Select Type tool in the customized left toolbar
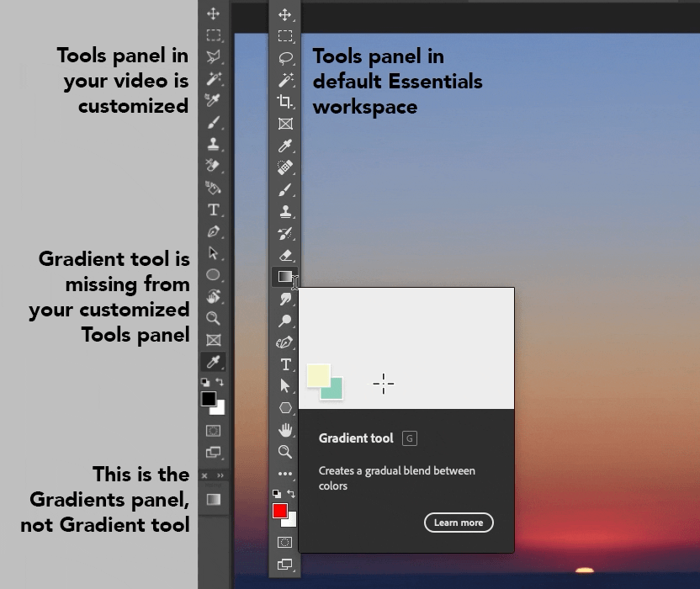The image size is (700, 589). click(214, 210)
